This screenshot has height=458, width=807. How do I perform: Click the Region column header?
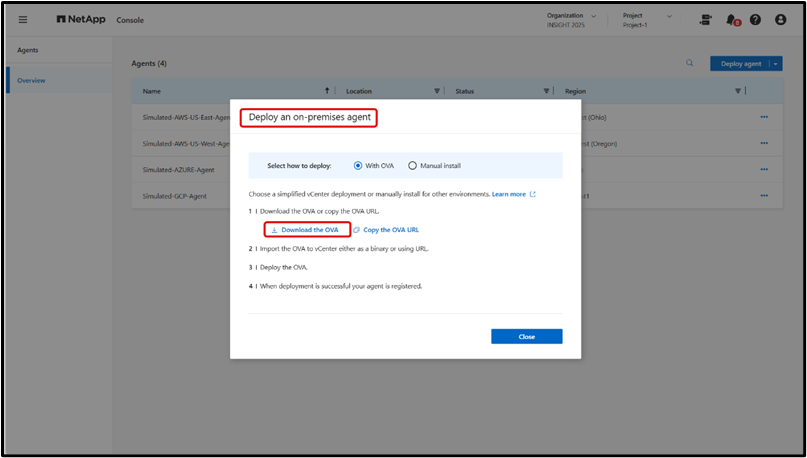pyautogui.click(x=575, y=91)
